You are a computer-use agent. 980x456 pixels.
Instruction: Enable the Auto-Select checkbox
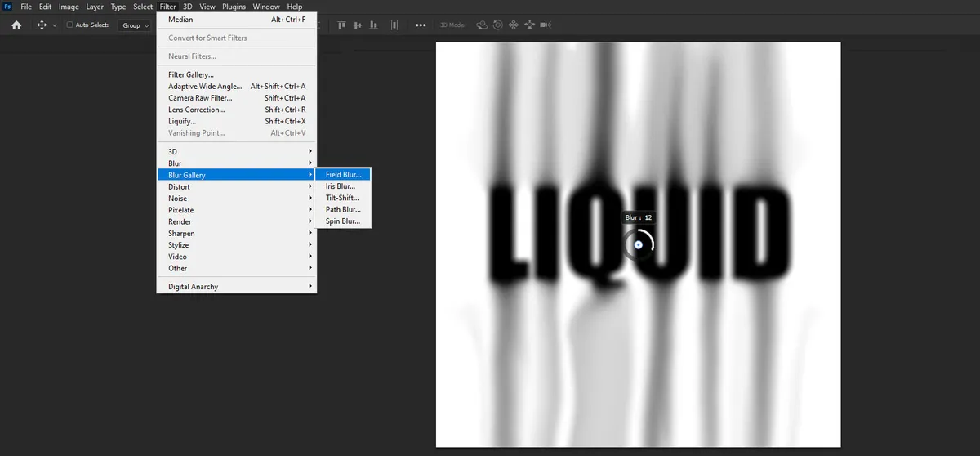tap(69, 25)
